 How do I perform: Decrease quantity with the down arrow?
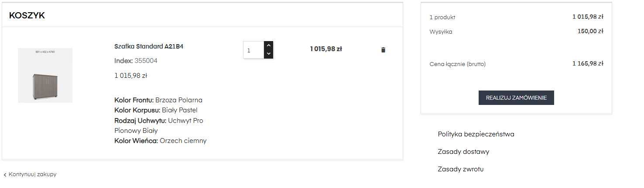[x=268, y=54]
